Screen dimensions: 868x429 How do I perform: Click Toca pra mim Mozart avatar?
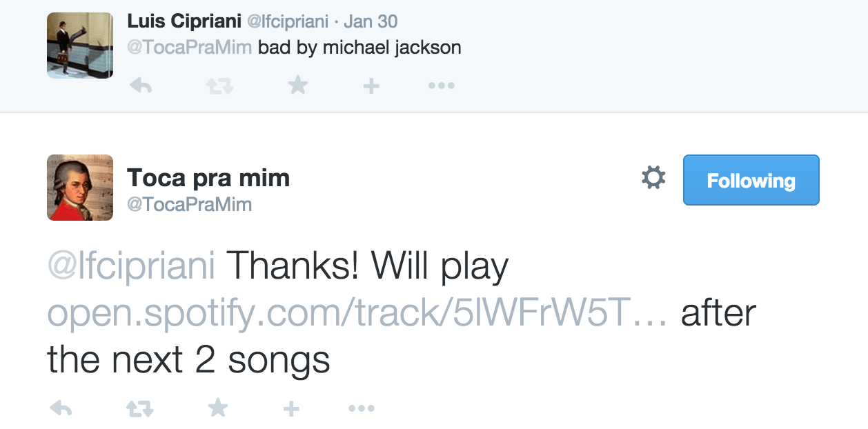point(80,188)
